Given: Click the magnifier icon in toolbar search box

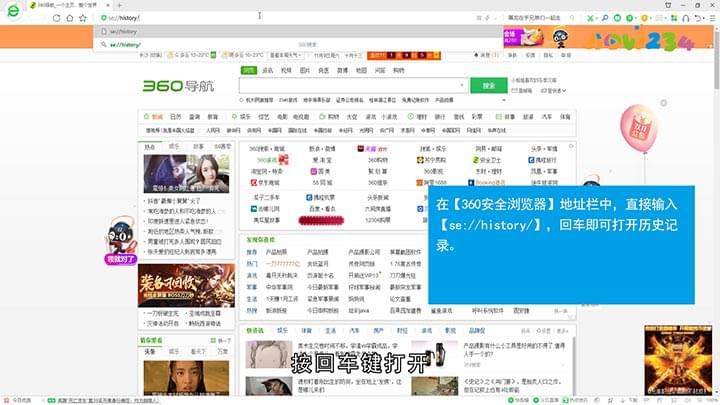Looking at the screenshot, I should [572, 18].
